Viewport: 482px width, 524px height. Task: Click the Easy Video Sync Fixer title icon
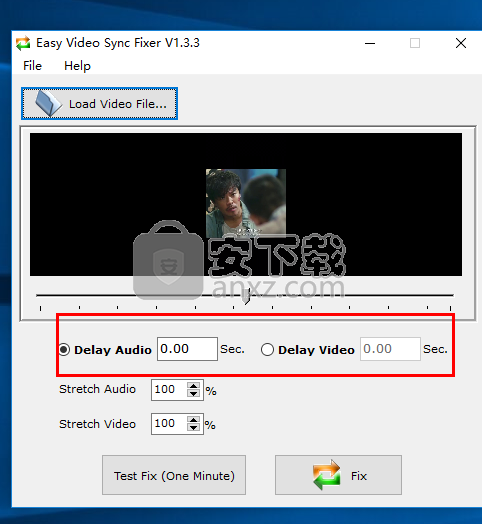click(23, 43)
